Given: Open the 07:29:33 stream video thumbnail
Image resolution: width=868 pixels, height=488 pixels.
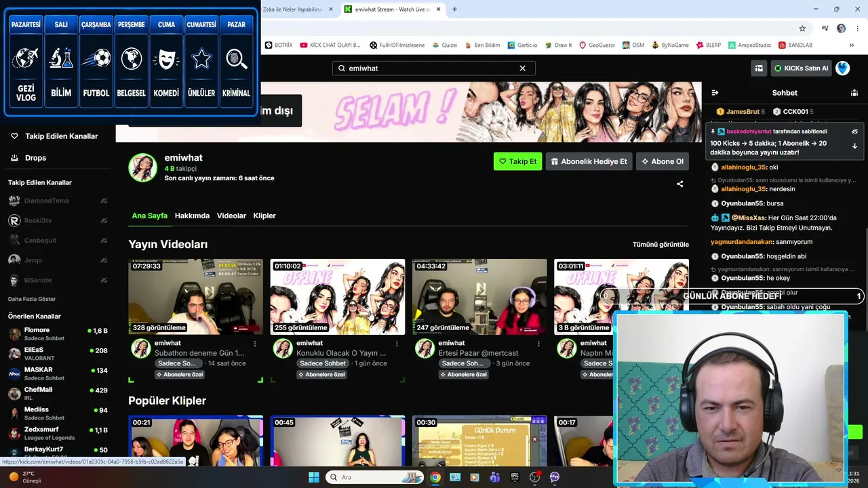Looking at the screenshot, I should click(x=195, y=297).
